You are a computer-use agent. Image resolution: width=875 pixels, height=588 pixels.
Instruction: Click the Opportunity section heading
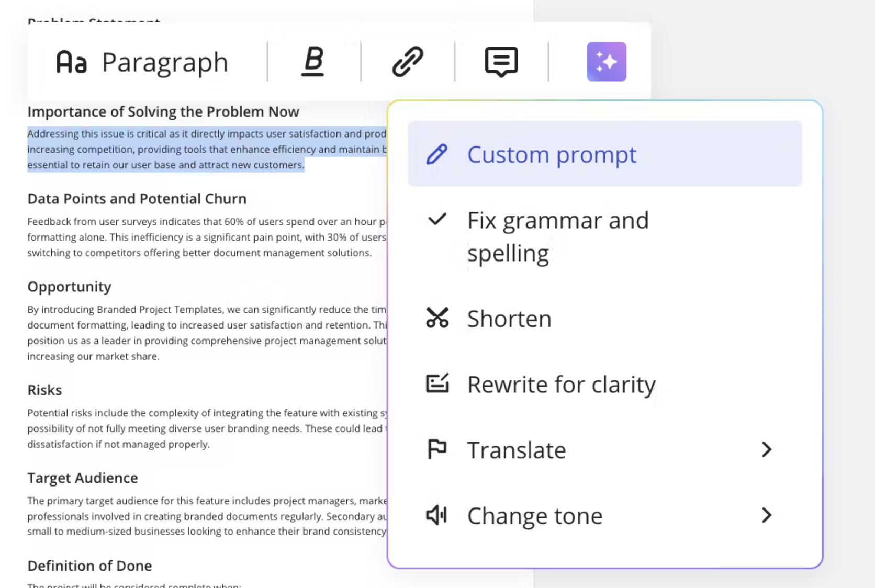pos(69,287)
